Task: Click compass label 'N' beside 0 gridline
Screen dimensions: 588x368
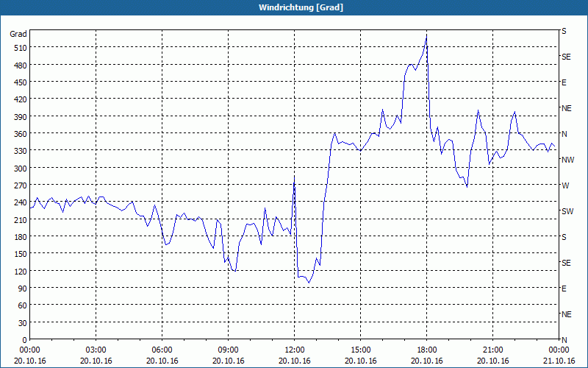Action: pos(564,340)
